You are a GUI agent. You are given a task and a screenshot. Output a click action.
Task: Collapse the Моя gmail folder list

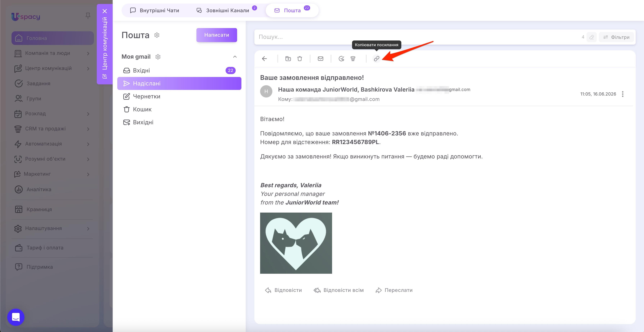235,57
